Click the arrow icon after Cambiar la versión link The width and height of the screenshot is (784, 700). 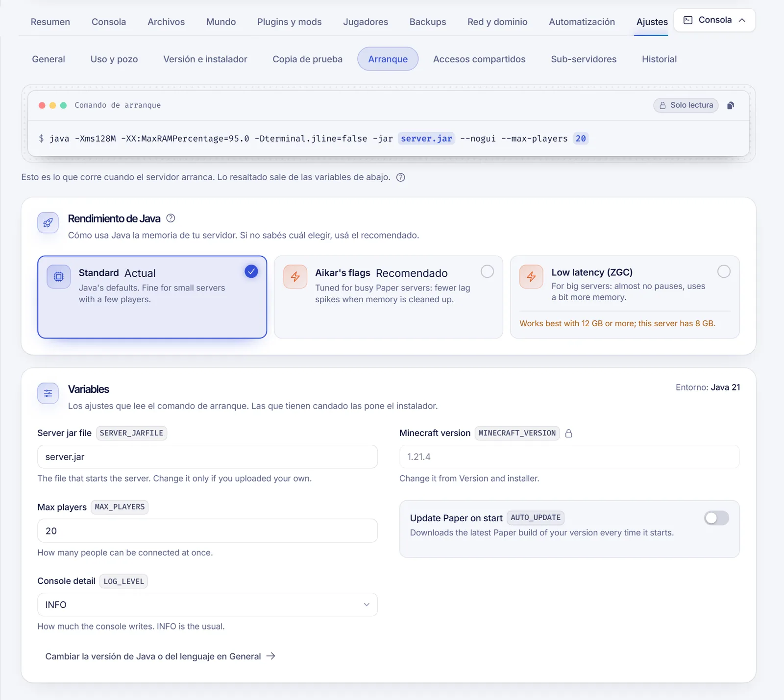pos(270,656)
